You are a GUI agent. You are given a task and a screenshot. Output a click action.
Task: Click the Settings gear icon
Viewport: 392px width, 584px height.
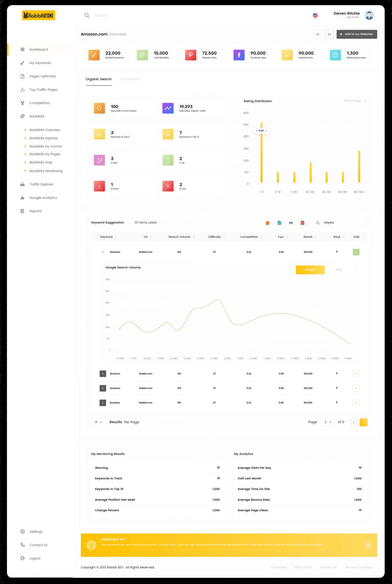[x=22, y=532]
